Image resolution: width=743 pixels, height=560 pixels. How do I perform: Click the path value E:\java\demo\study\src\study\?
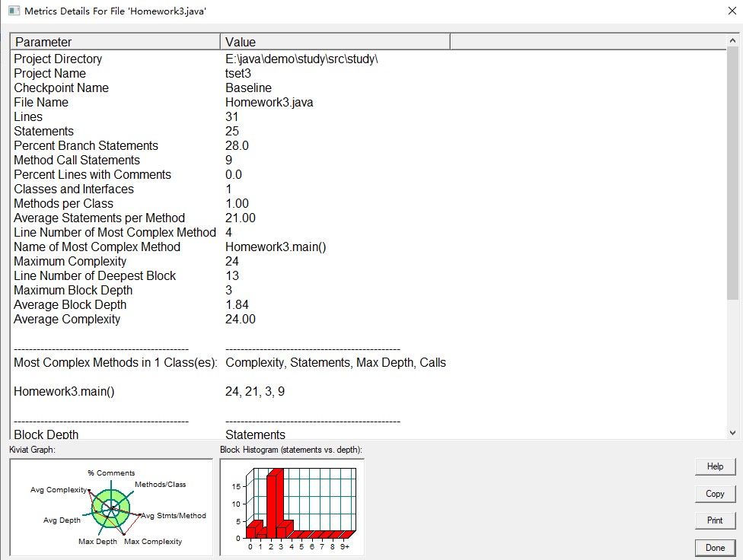(301, 59)
